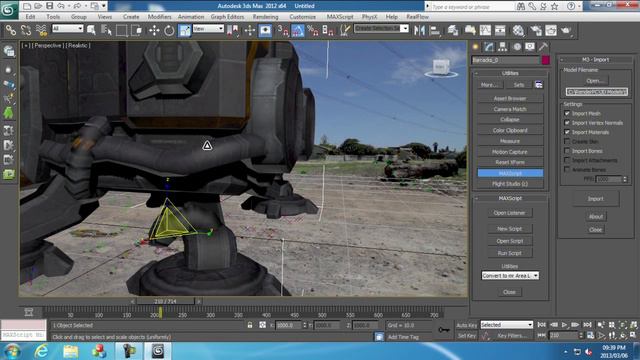The width and height of the screenshot is (640, 360).
Task: Open the Material Editor icon
Action: pos(518,30)
